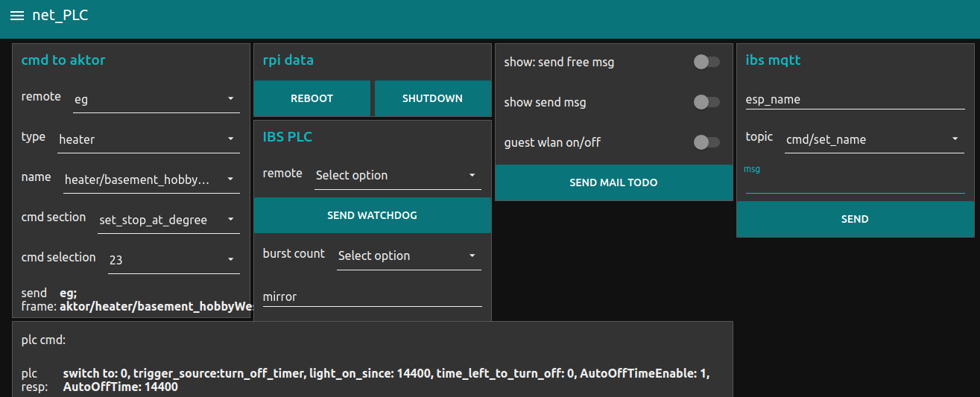This screenshot has height=397, width=980.
Task: Click the SEND WATCHDOG button
Action: [x=373, y=215]
